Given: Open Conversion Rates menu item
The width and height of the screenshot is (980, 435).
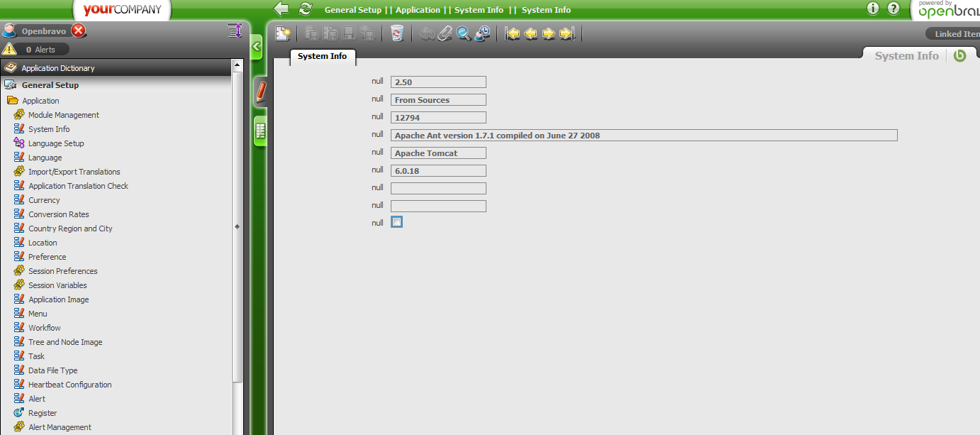Looking at the screenshot, I should (x=59, y=214).
